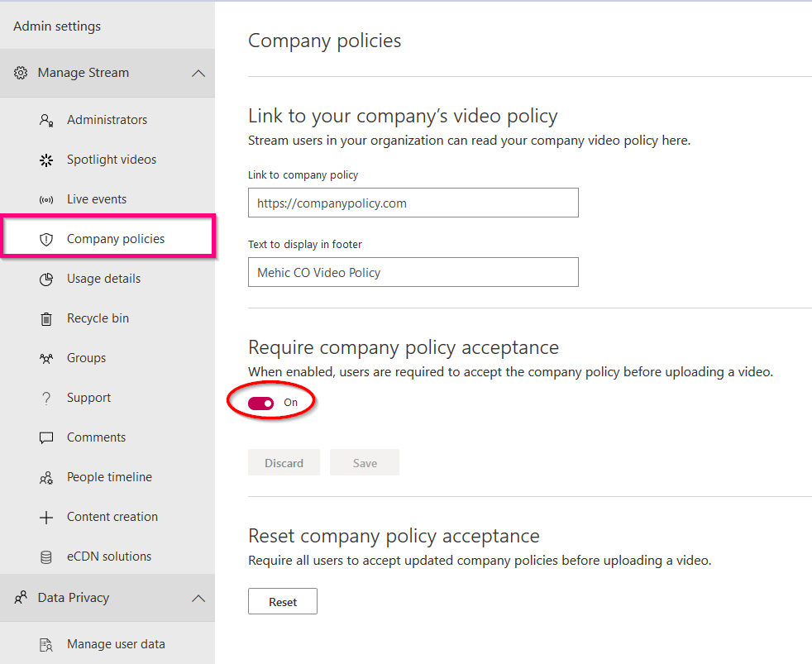
Task: Collapse the Data Privacy section
Action: pyautogui.click(x=198, y=597)
